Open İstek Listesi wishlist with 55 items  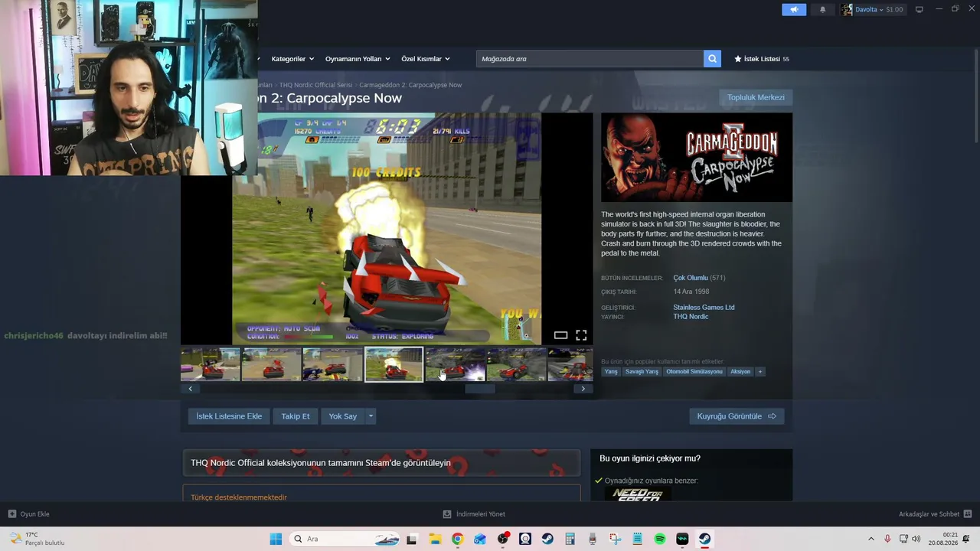click(x=762, y=59)
